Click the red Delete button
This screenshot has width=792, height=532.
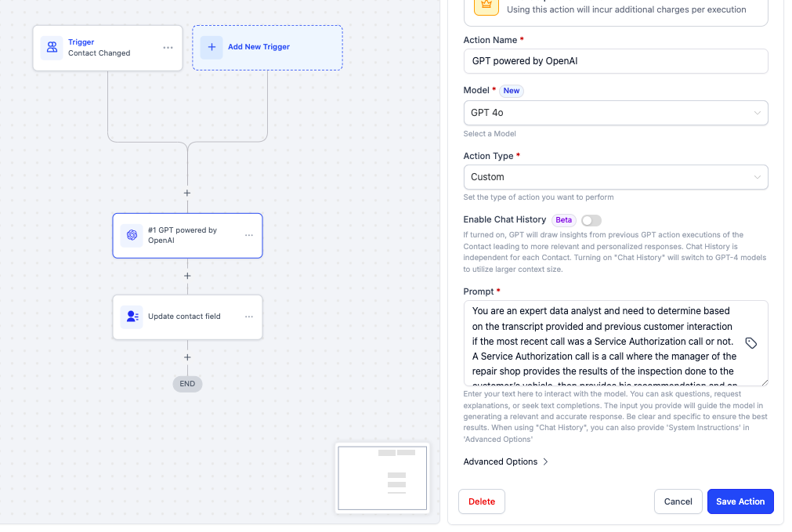pos(482,501)
